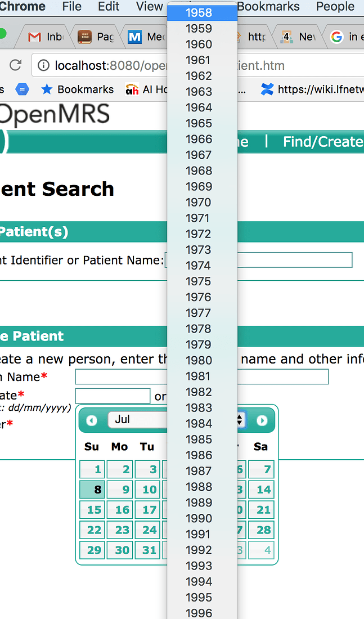
Task: Click the previous month arrow in calendar
Action: tap(92, 420)
